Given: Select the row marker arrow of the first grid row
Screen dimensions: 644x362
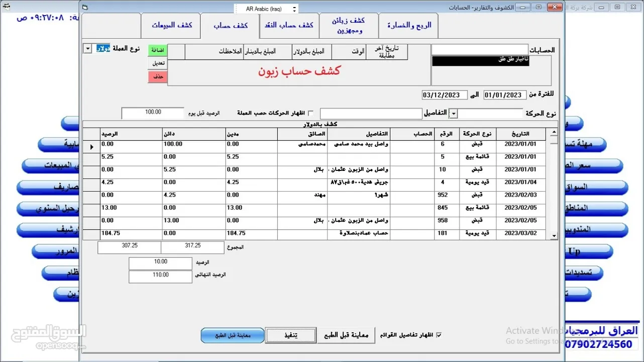Looking at the screenshot, I should (92, 147).
